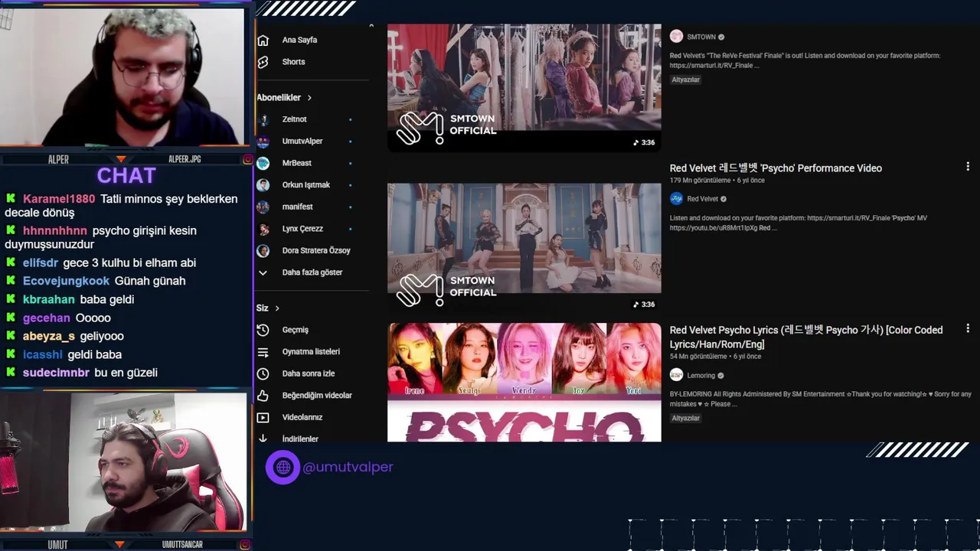Open Lynx Çerezz channel avatar
The width and height of the screenshot is (980, 551).
(x=263, y=229)
